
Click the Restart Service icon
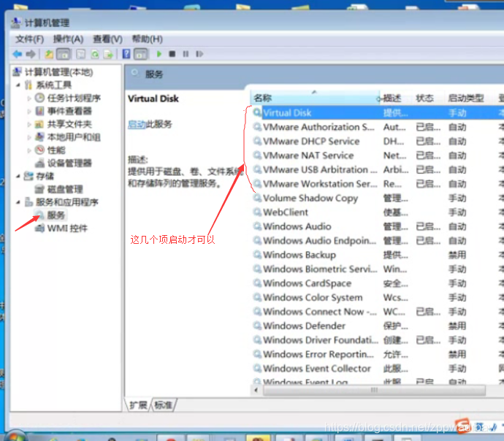click(199, 54)
